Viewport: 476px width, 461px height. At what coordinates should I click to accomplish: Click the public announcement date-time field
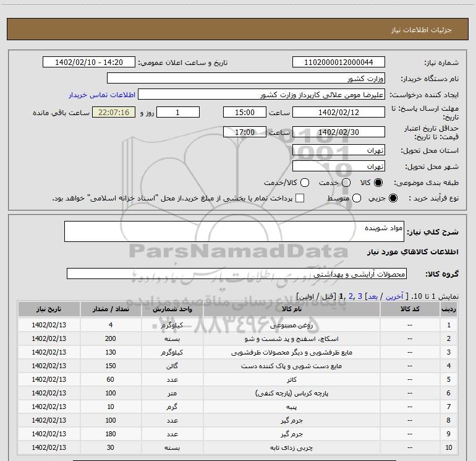[89, 62]
